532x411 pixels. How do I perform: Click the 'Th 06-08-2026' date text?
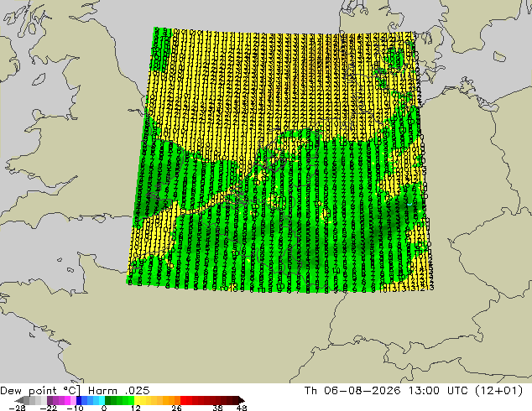(x=352, y=391)
